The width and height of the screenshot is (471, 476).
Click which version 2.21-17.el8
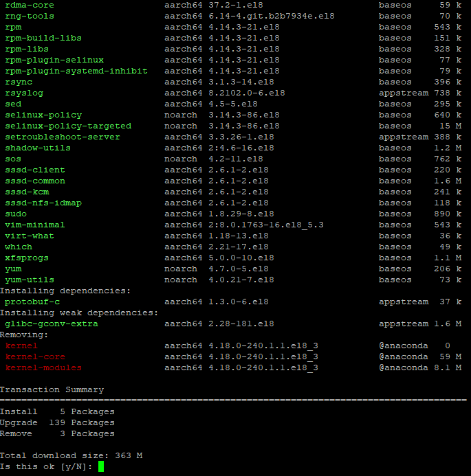pyautogui.click(x=239, y=247)
